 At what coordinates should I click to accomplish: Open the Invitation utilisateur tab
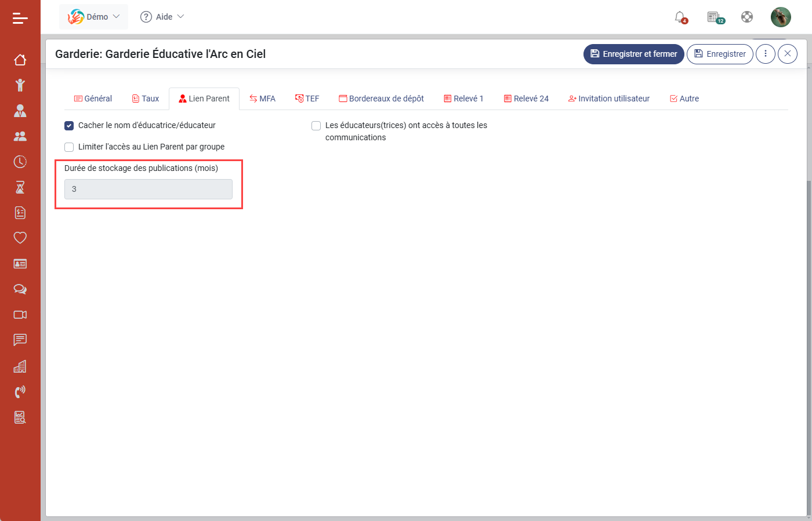pos(609,99)
